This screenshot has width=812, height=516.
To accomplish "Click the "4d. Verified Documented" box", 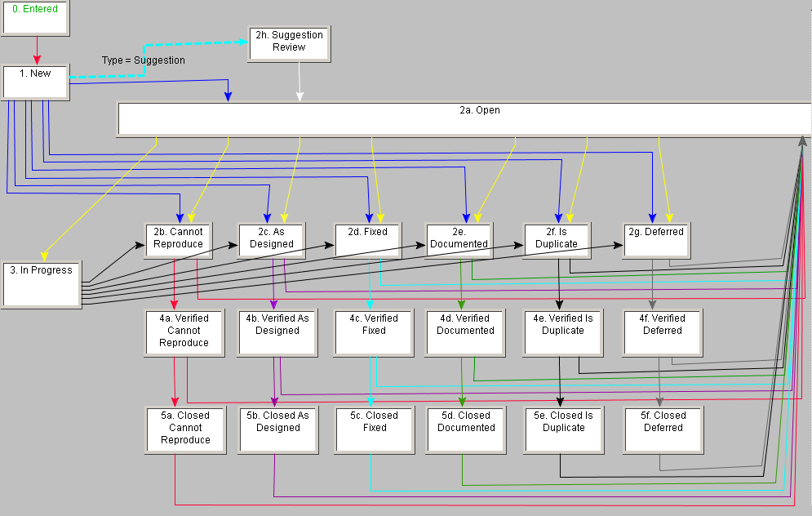I will [464, 331].
